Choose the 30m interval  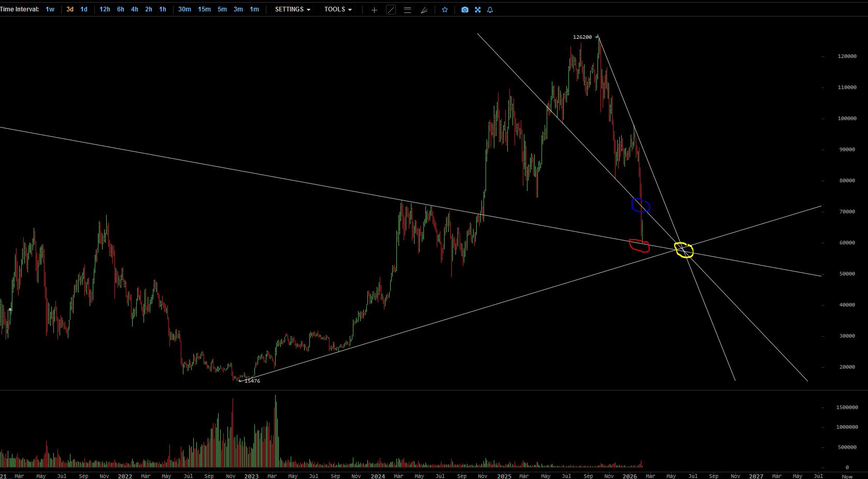pyautogui.click(x=184, y=9)
